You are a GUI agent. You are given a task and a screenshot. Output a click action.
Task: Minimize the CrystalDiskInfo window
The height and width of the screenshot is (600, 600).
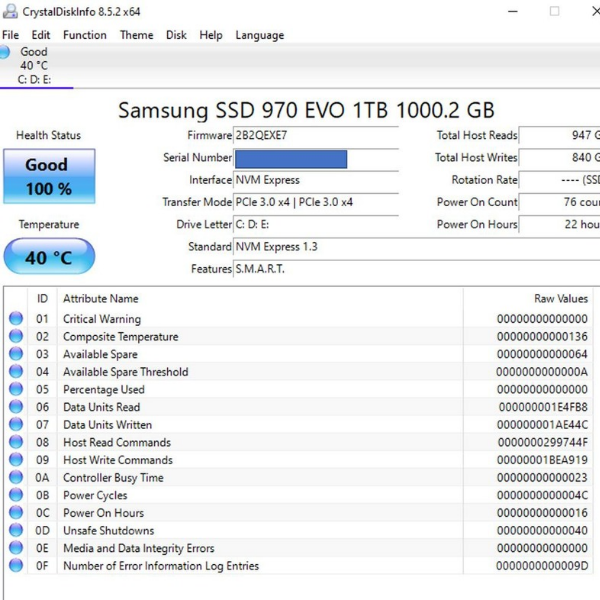click(513, 11)
